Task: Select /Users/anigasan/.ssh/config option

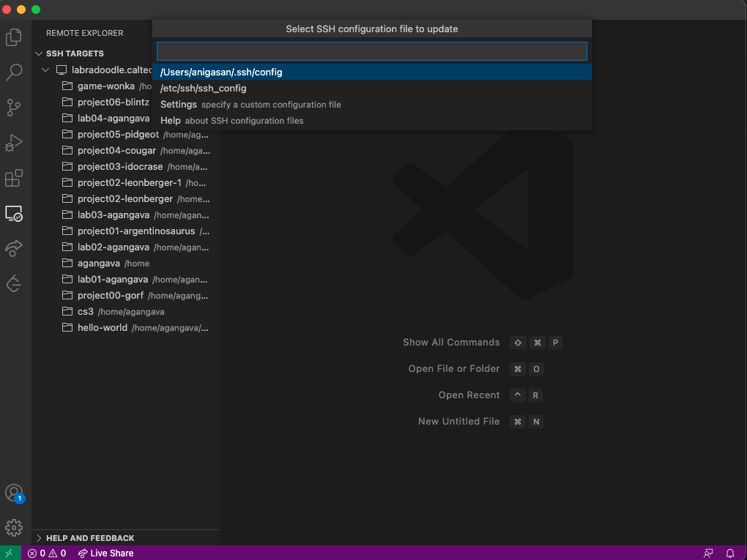Action: [221, 72]
